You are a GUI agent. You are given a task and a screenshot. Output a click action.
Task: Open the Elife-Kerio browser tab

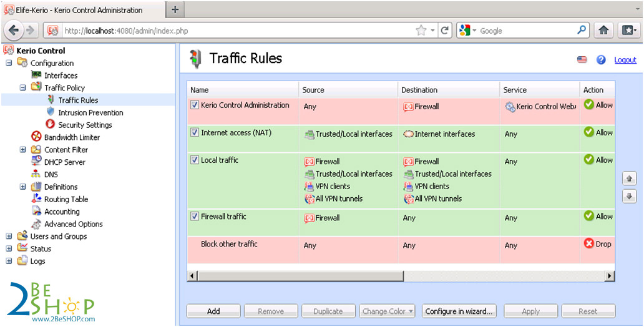pos(84,10)
